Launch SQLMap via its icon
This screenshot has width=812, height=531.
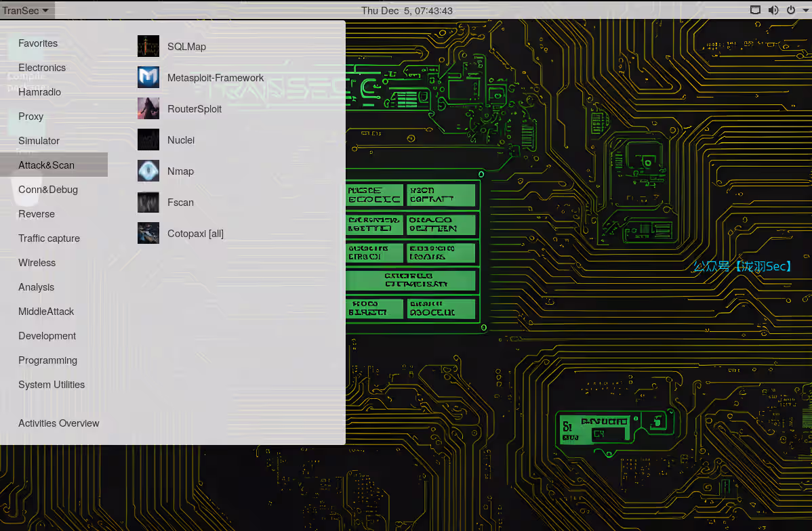click(148, 47)
